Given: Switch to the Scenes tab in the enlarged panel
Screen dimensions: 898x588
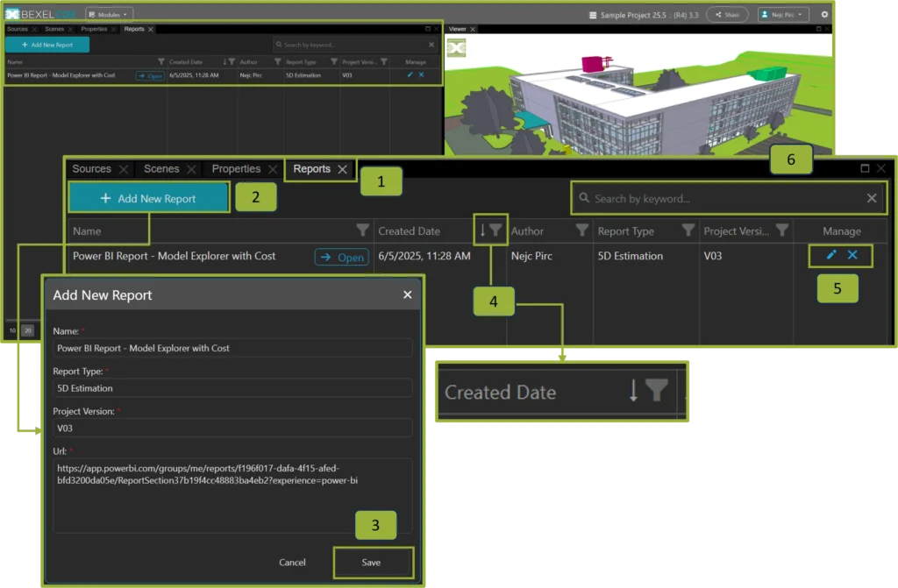Looking at the screenshot, I should pos(161,169).
